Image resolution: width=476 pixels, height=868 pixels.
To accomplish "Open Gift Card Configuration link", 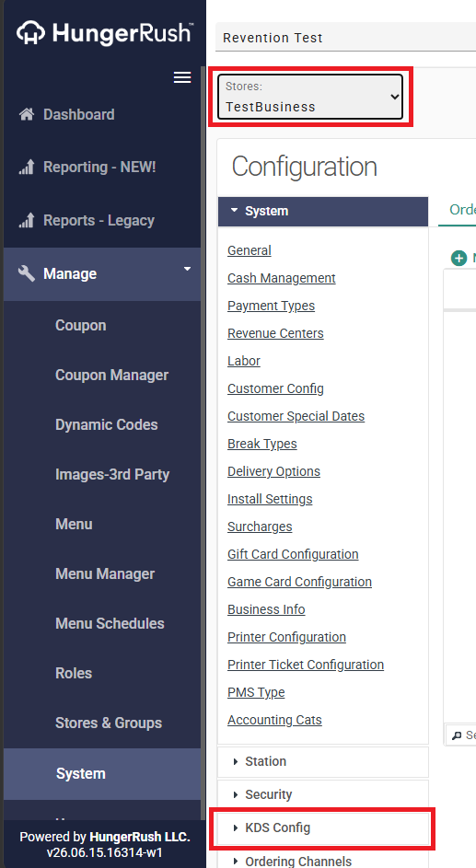I will [x=293, y=555].
